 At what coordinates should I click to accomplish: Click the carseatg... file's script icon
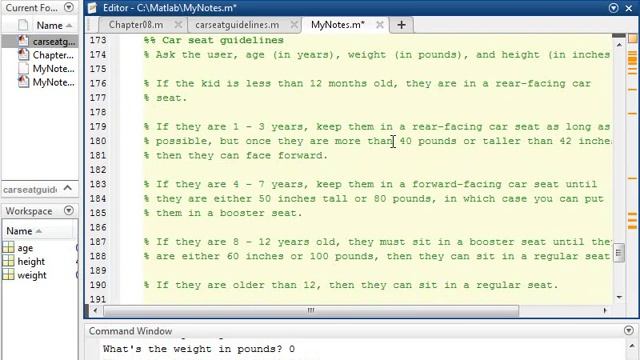tap(23, 41)
